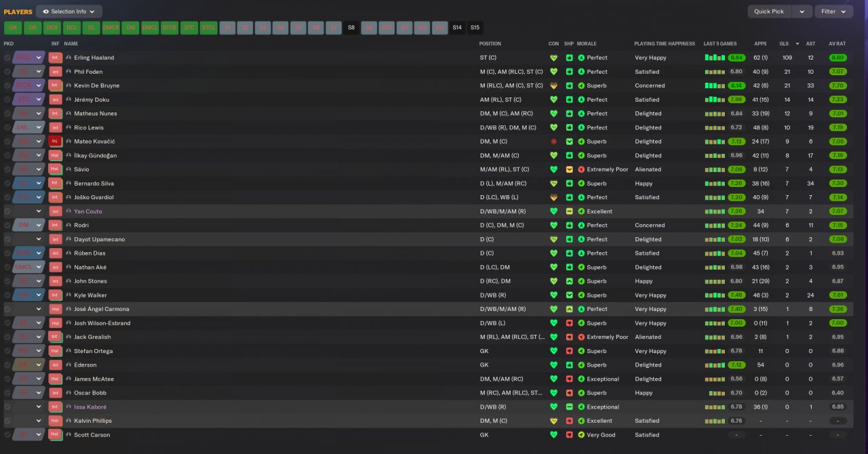Select the STCL position slot
Screen dimensions: 868x454
coord(209,28)
